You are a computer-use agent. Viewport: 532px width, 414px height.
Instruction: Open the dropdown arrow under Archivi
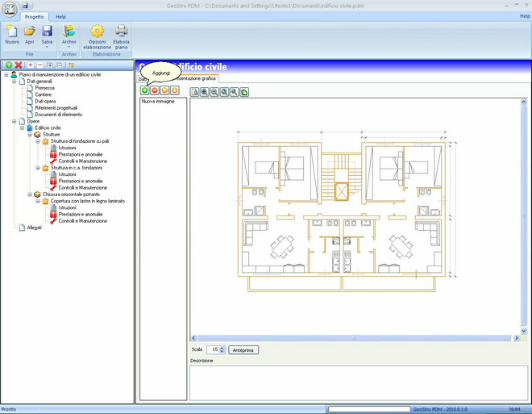(x=69, y=47)
